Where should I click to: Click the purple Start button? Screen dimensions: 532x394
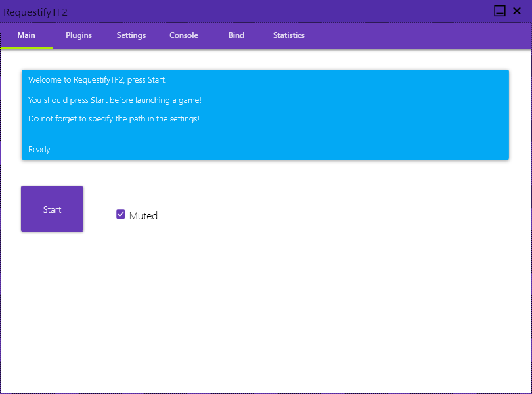53,209
